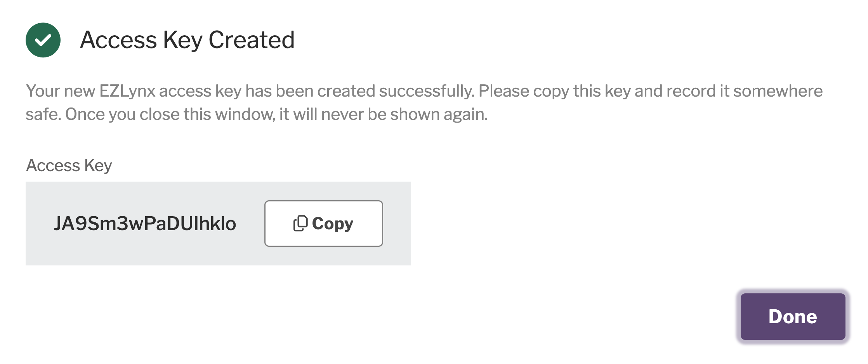Click the word "Done" to close dialog

(793, 317)
